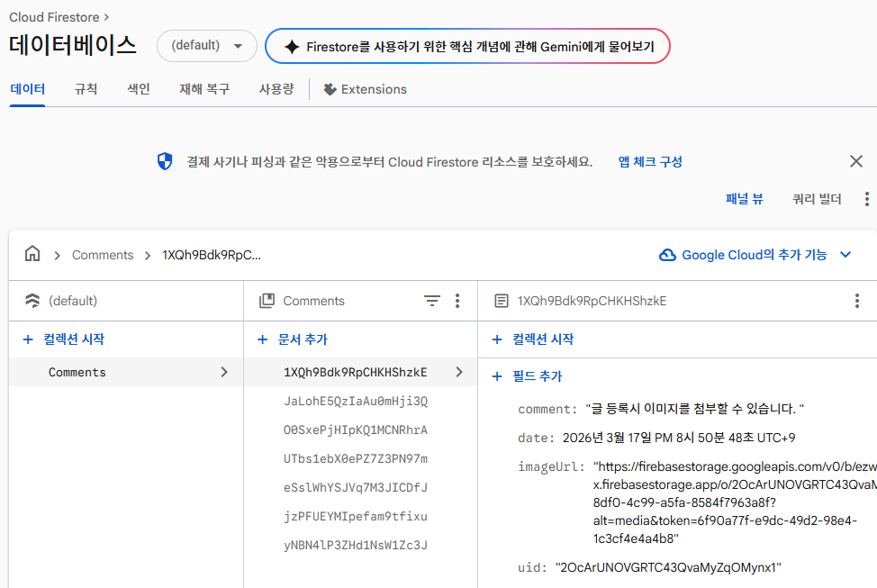The image size is (877, 588).
Task: Switch to the 색인 tab
Action: pos(139,89)
